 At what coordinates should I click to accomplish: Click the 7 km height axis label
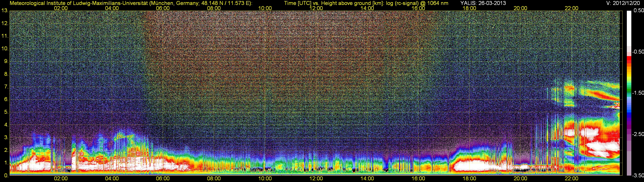click(6, 87)
